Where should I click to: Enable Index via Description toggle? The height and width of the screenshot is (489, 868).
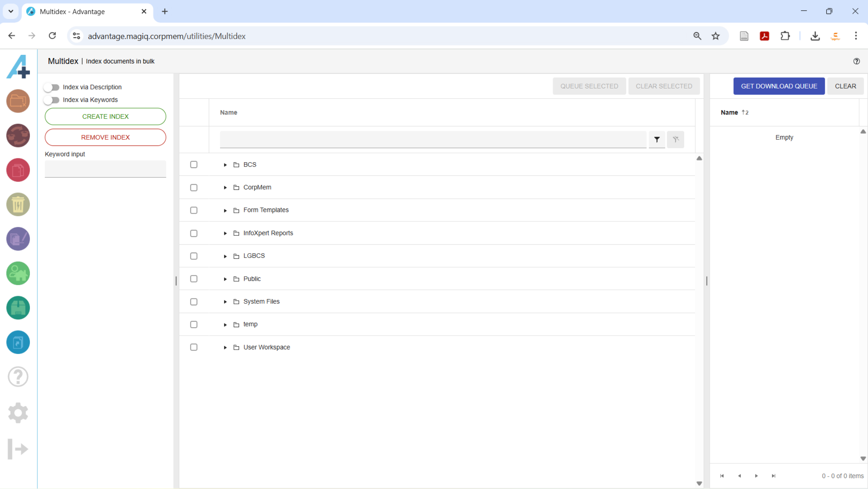coord(51,87)
